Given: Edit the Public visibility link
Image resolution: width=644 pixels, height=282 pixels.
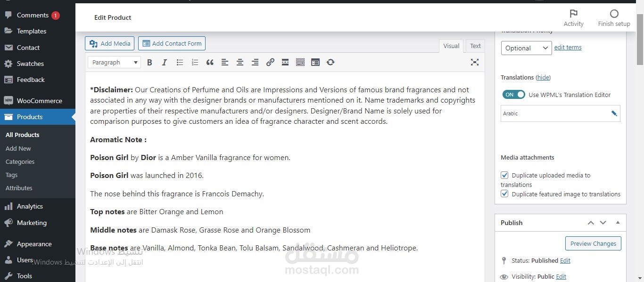Looking at the screenshot, I should click(561, 276).
